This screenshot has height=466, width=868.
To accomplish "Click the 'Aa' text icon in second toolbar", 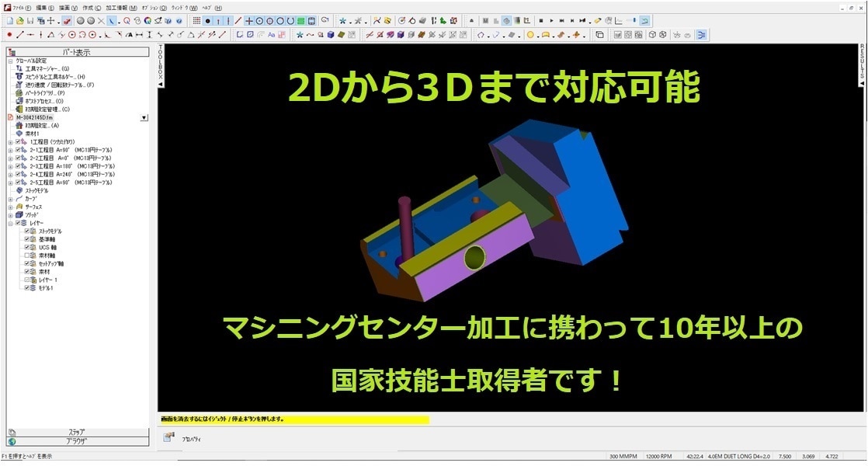I will point(271,34).
